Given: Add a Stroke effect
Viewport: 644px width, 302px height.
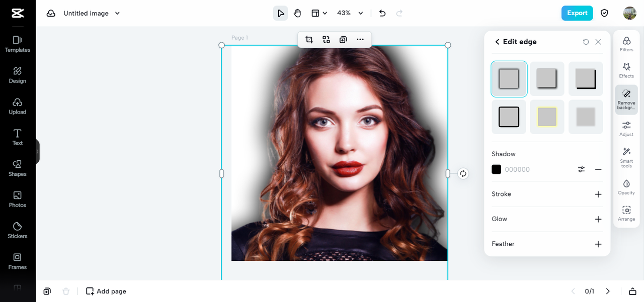Looking at the screenshot, I should click(598, 194).
